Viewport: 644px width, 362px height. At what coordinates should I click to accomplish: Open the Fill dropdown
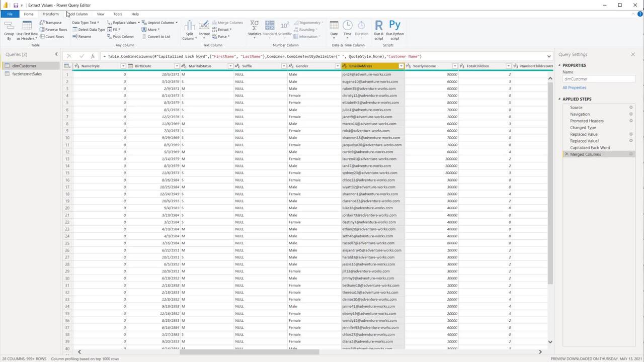[114, 30]
